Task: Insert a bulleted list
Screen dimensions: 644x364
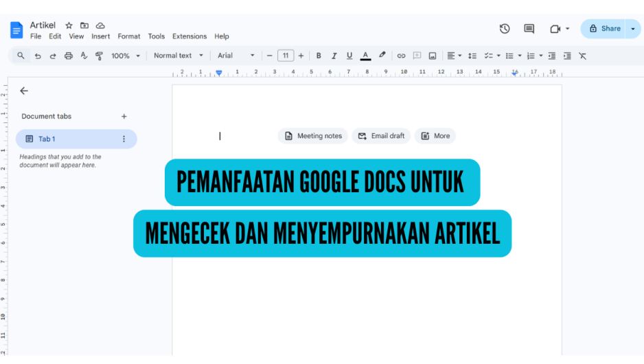Action: pyautogui.click(x=509, y=56)
